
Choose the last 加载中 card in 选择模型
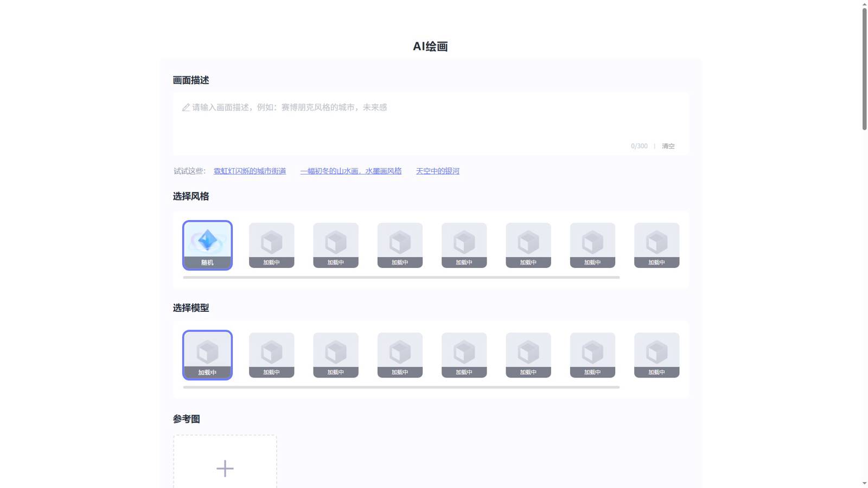(656, 355)
